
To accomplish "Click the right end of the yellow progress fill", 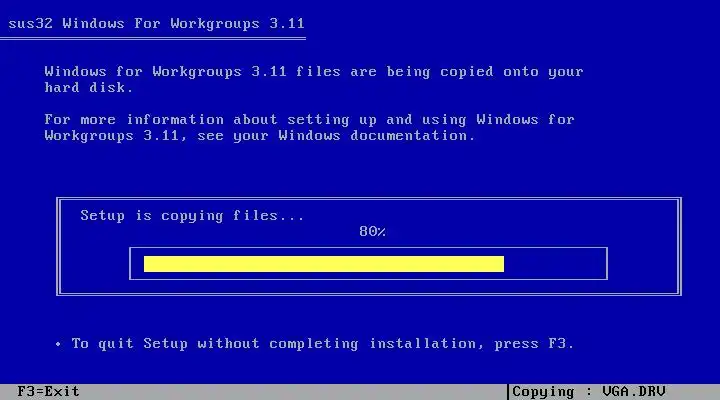I will [x=502, y=264].
